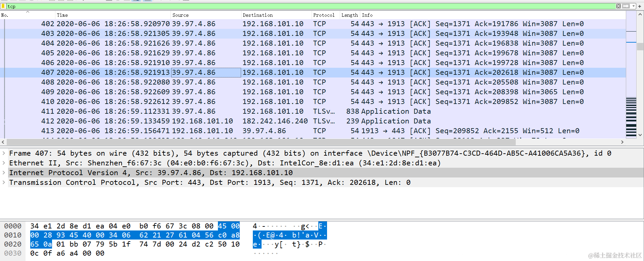Open the display filter bookmark menu
Viewport: 644px width, 261px height.
3,6
